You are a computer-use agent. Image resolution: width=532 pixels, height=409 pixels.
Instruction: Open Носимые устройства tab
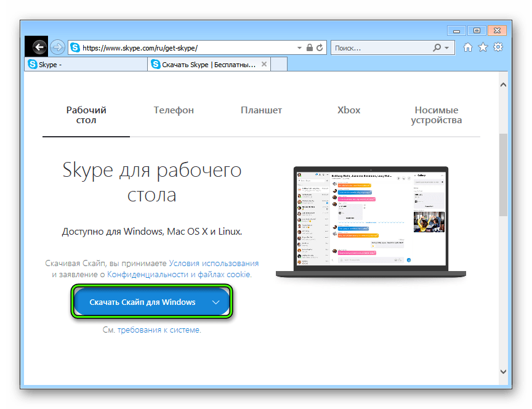(437, 115)
